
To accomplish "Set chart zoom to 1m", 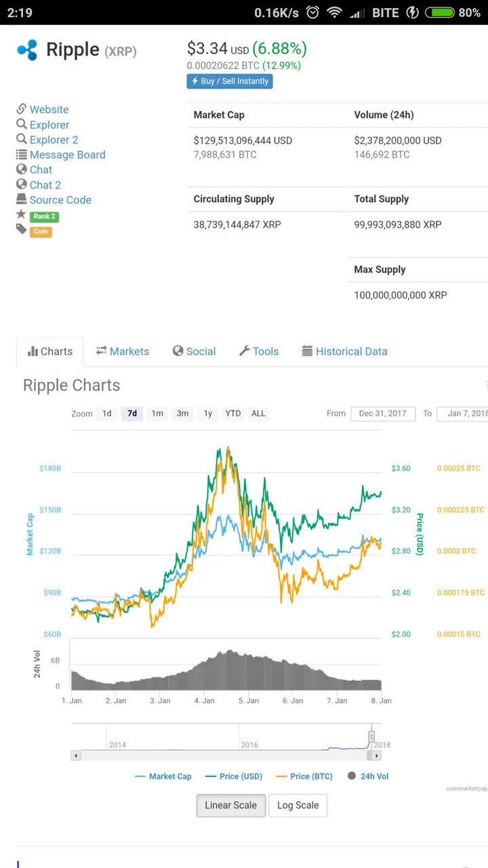I will (x=157, y=413).
